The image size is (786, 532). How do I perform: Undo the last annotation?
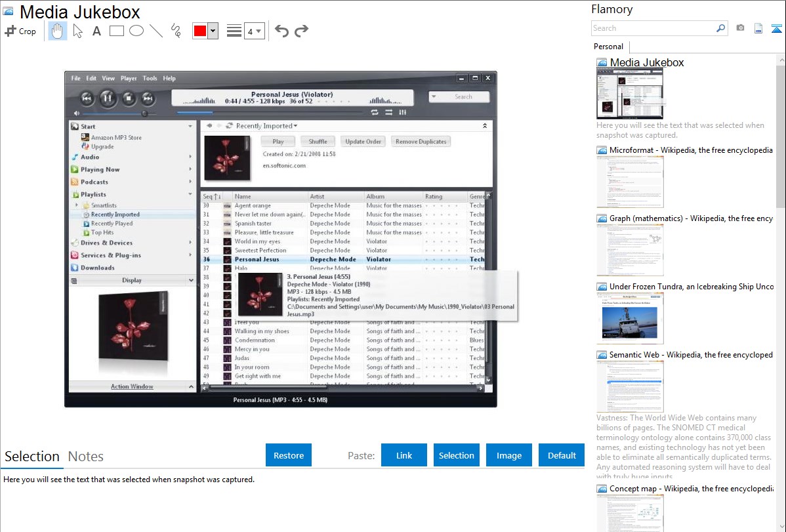coord(281,31)
